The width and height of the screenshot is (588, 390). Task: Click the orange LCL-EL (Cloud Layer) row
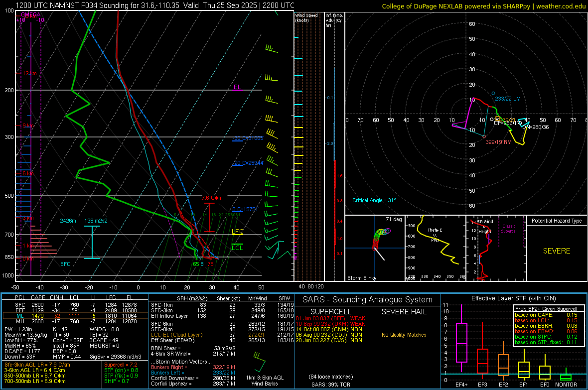coord(222,335)
